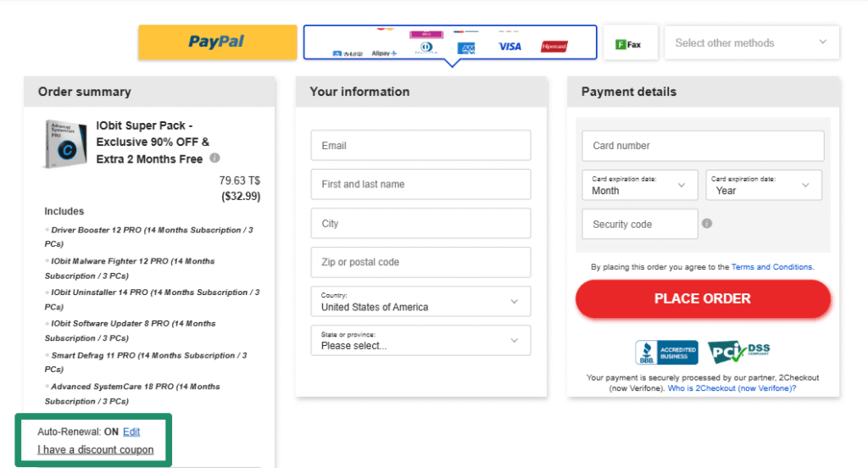Screen dimensions: 868x468
Task: Click I have a discount coupon
Action: (96, 449)
